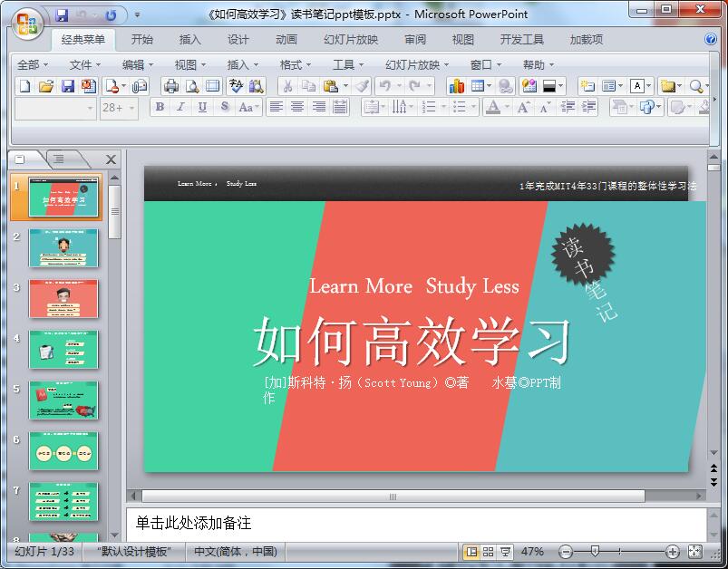Run the spelling check icon
Screen dimensions: 728x569
click(236, 86)
